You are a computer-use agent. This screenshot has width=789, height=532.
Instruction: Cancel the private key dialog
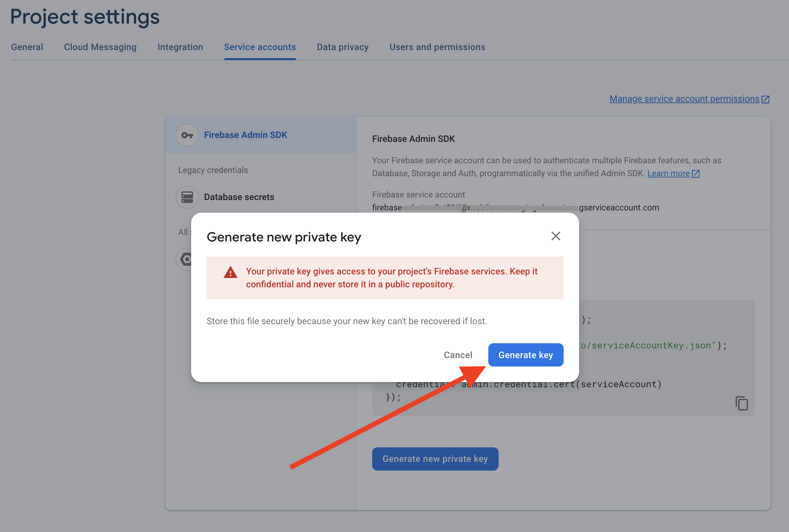point(458,355)
